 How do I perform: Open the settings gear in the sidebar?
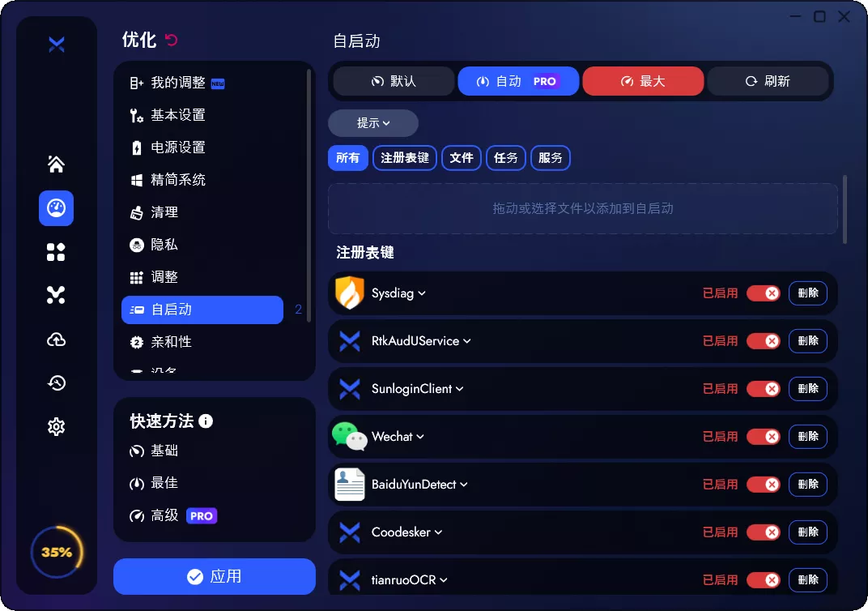[56, 426]
